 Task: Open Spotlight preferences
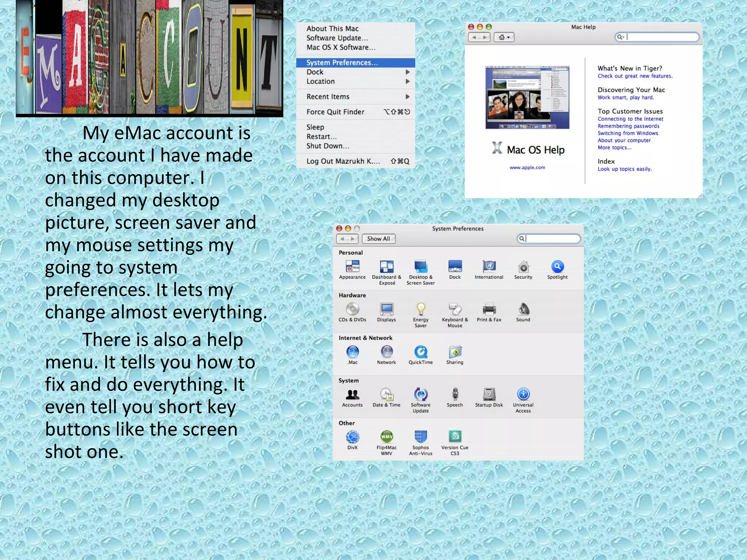tap(557, 270)
